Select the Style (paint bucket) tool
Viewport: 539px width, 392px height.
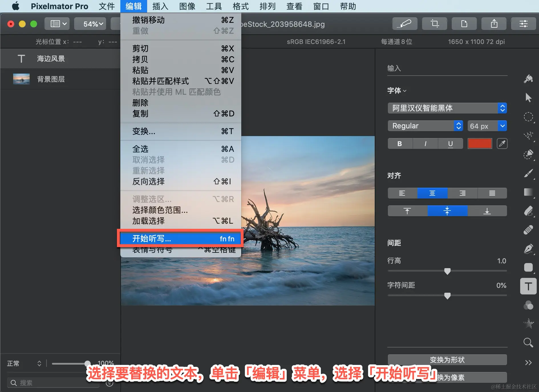(x=528, y=79)
